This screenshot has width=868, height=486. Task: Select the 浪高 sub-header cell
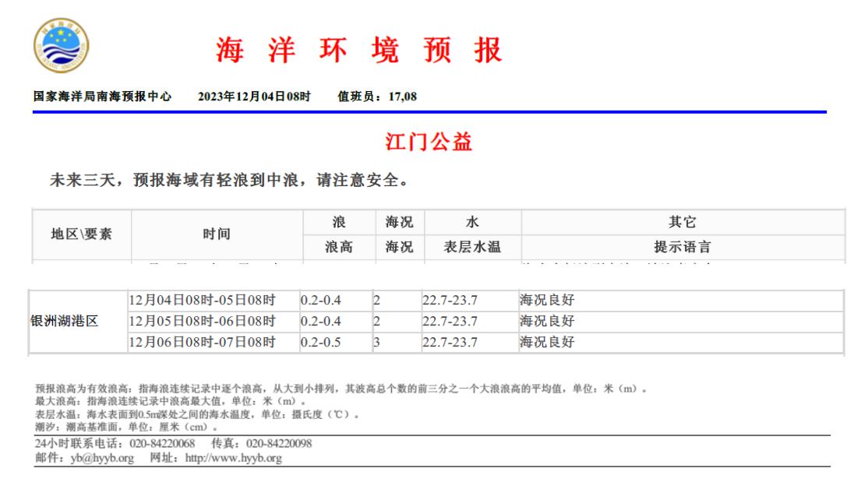(x=338, y=247)
